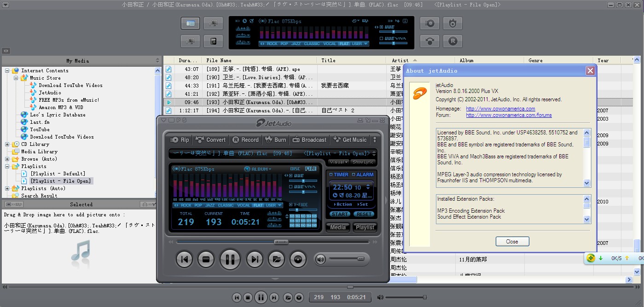The width and height of the screenshot is (644, 307).
Task: Open the Burn tool in the mini player
Action: click(x=275, y=139)
